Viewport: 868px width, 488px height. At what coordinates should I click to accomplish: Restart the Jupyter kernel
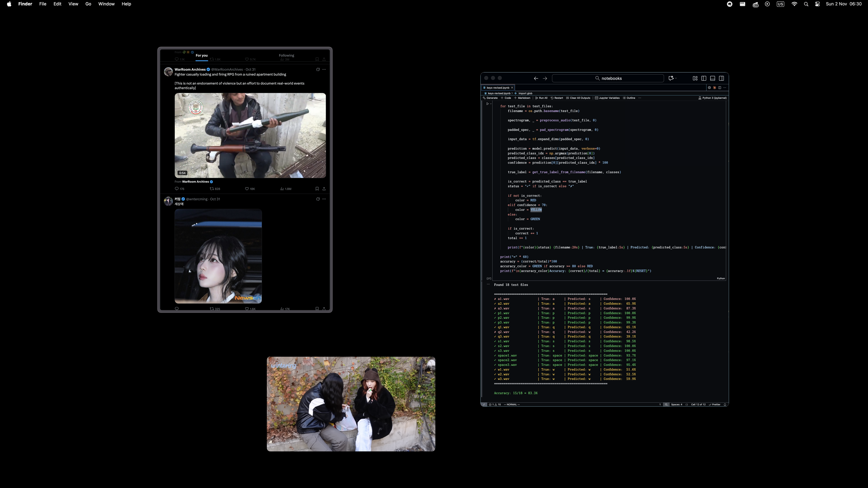[x=557, y=98]
